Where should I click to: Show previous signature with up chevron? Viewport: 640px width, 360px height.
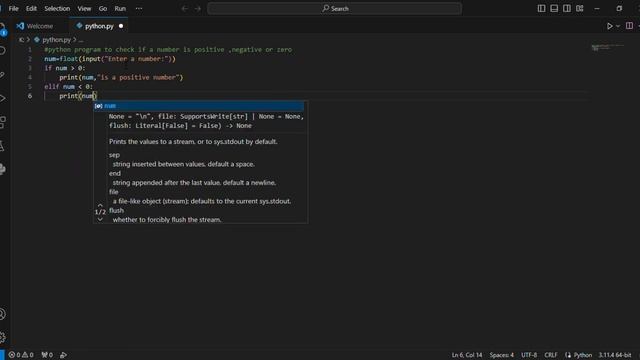pos(100,205)
